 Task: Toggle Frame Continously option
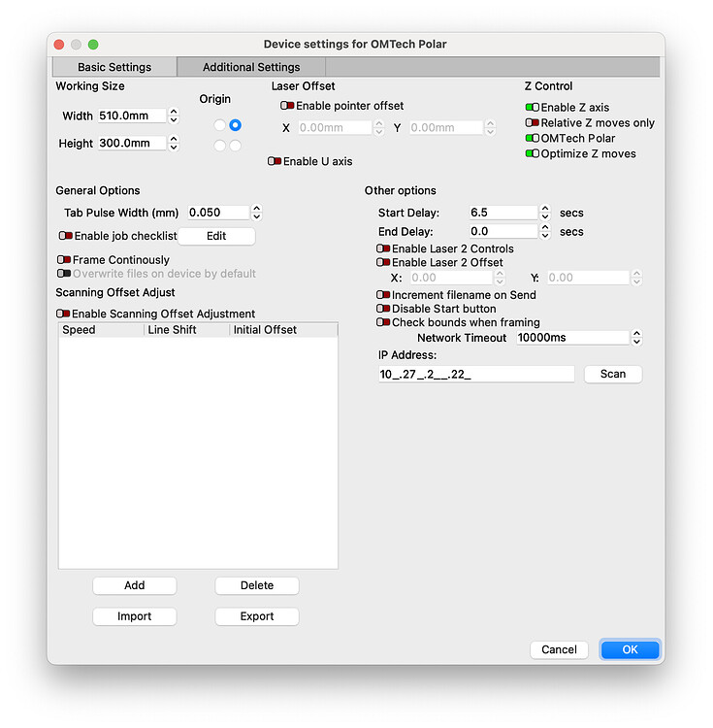[x=64, y=260]
